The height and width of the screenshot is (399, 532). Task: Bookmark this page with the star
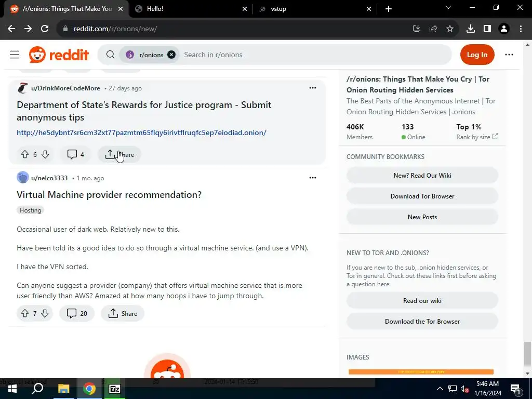[x=449, y=29]
